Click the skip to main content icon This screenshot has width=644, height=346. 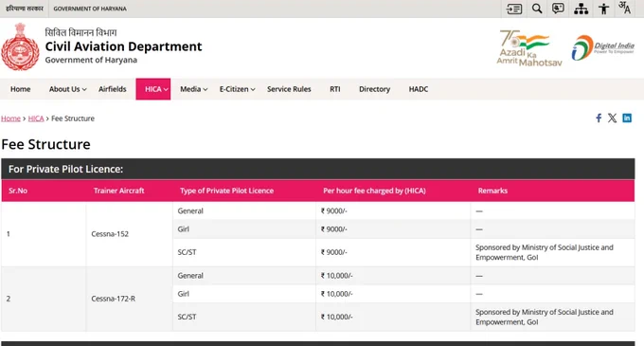coord(514,9)
